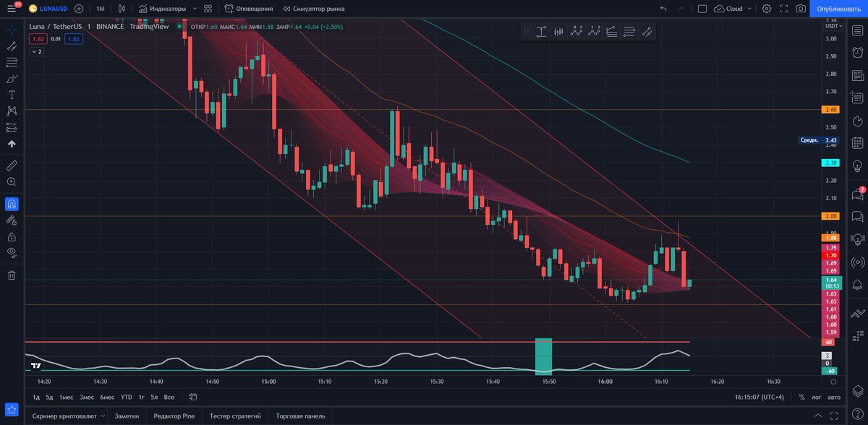Select the horizontal levels tool in floating toolbar
This screenshot has height=425, width=868.
click(629, 31)
